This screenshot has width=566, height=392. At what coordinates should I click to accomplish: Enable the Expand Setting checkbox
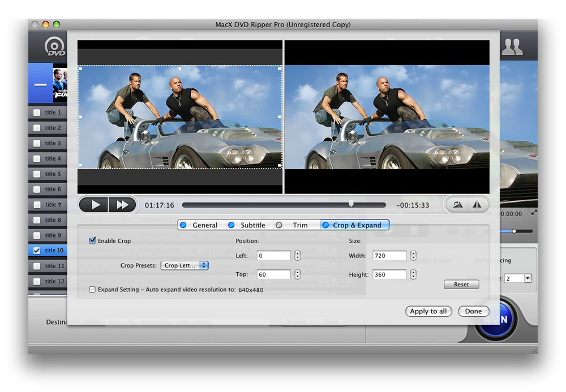coord(92,290)
